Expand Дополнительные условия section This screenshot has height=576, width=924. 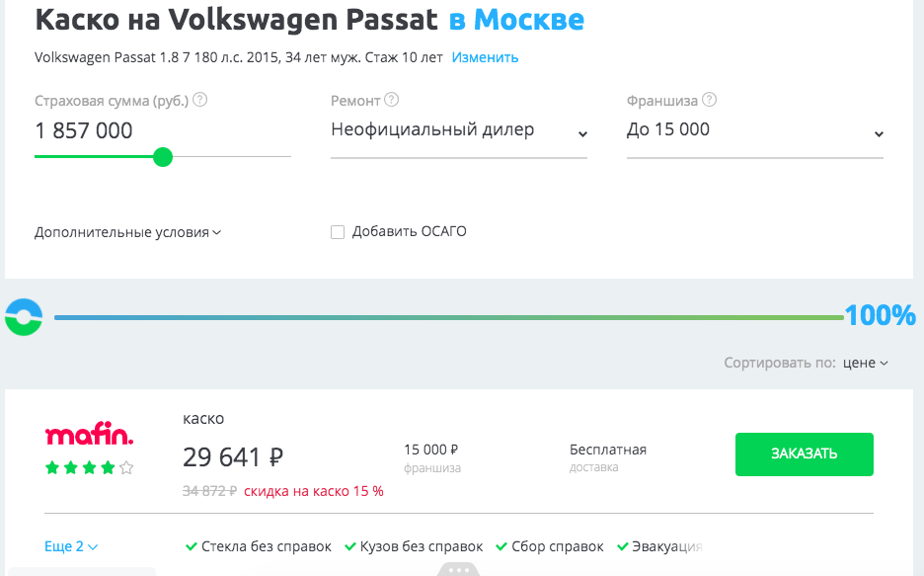124,231
